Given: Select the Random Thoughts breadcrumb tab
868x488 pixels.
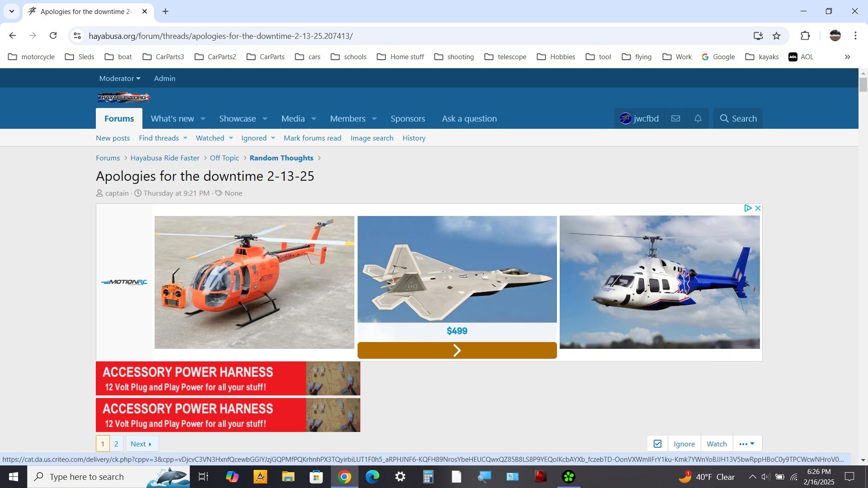Looking at the screenshot, I should point(281,157).
